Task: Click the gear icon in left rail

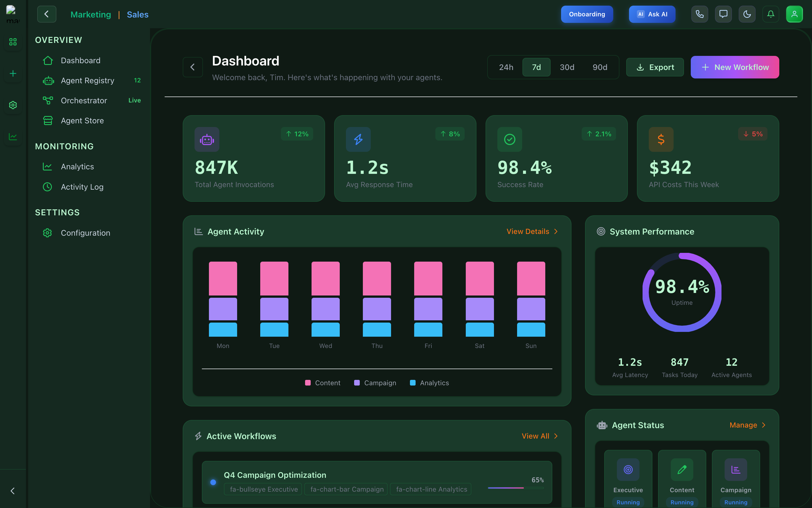Action: (13, 105)
